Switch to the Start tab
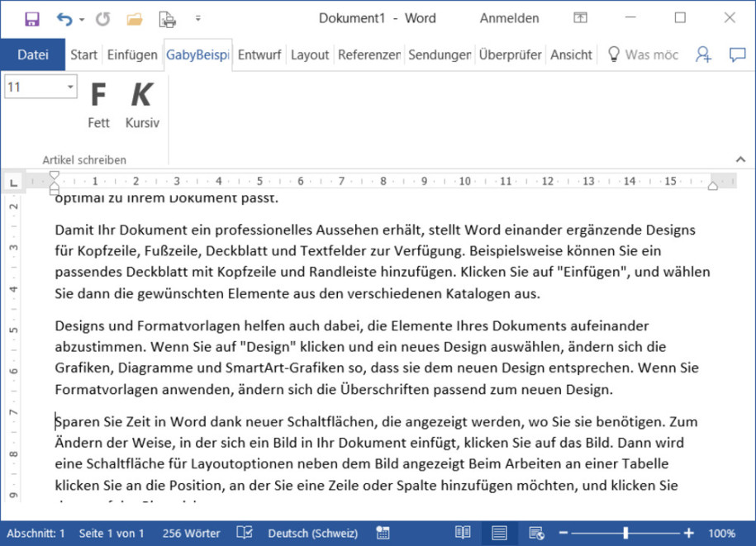The width and height of the screenshot is (756, 546). click(x=83, y=55)
